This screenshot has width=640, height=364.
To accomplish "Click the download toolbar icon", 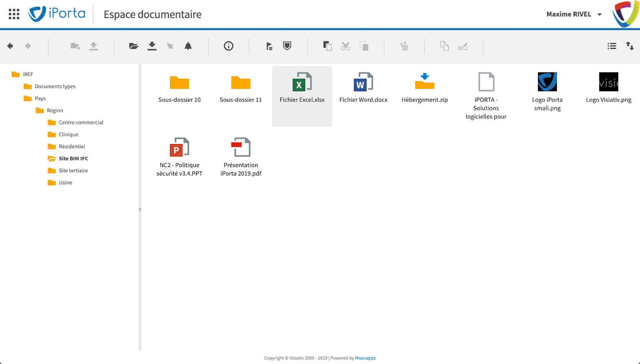I will [x=152, y=46].
